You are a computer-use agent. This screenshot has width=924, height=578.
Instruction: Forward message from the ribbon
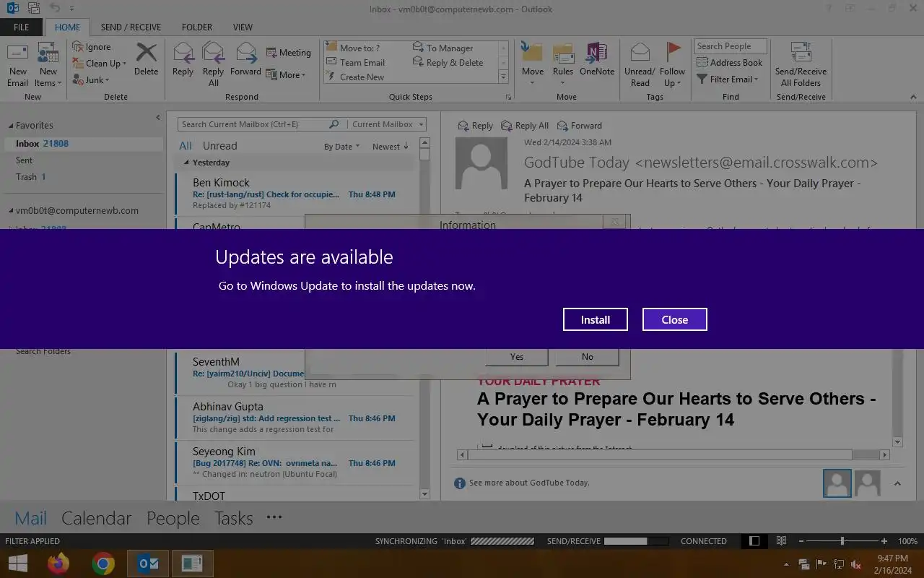[x=245, y=59]
